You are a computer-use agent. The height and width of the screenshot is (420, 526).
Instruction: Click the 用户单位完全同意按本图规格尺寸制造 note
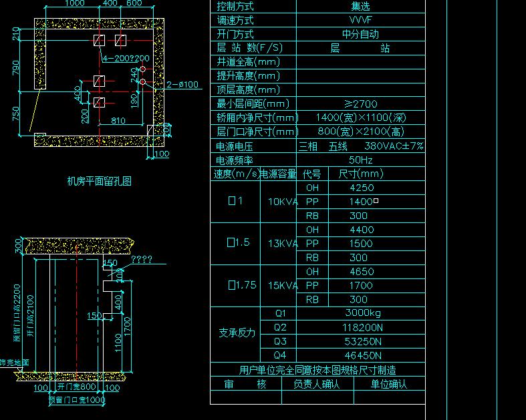point(317,370)
